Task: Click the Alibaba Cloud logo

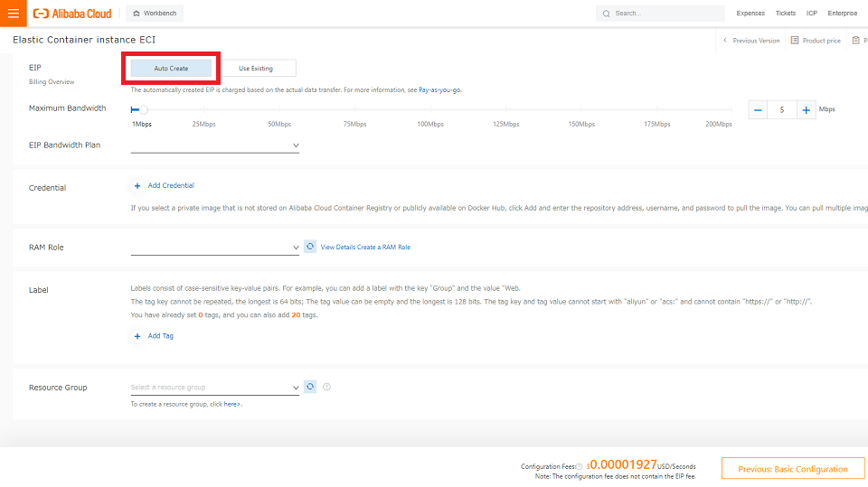Action: coord(72,14)
